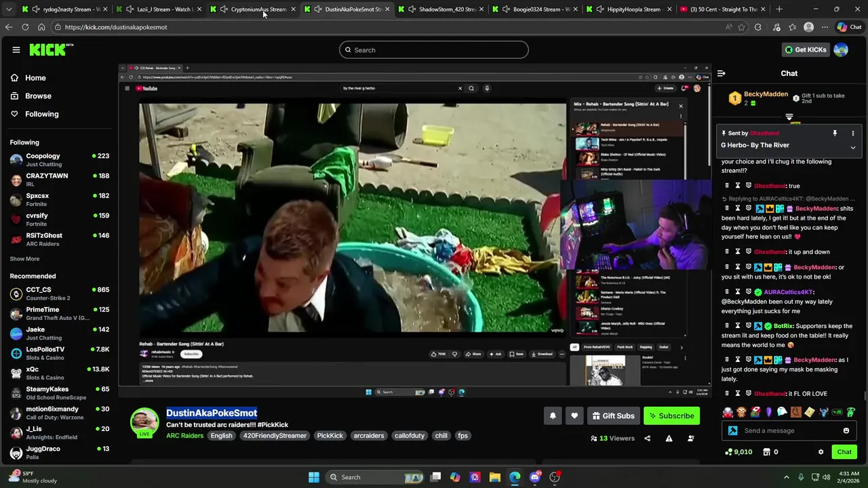868x488 pixels.
Task: Send message with green Chat button
Action: pos(844,452)
